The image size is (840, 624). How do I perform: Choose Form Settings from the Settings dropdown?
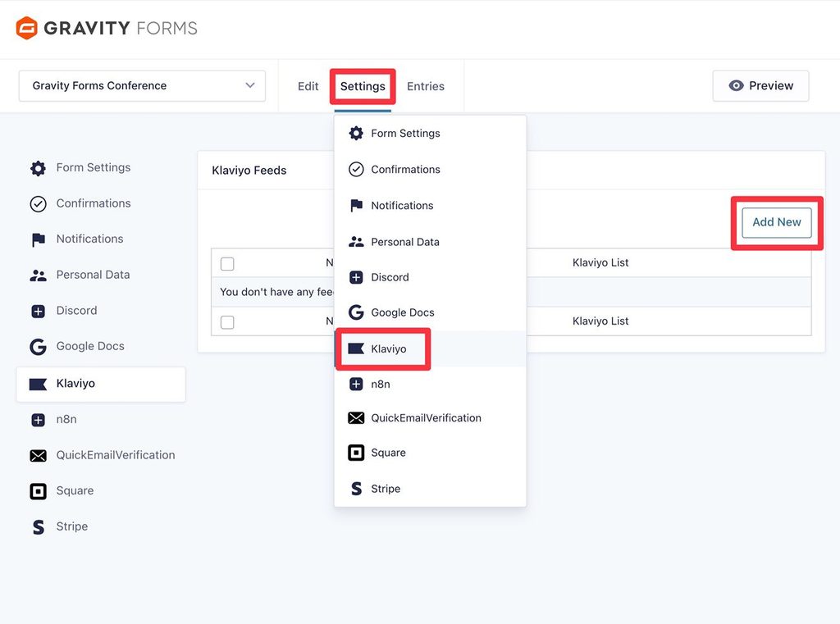click(x=430, y=134)
